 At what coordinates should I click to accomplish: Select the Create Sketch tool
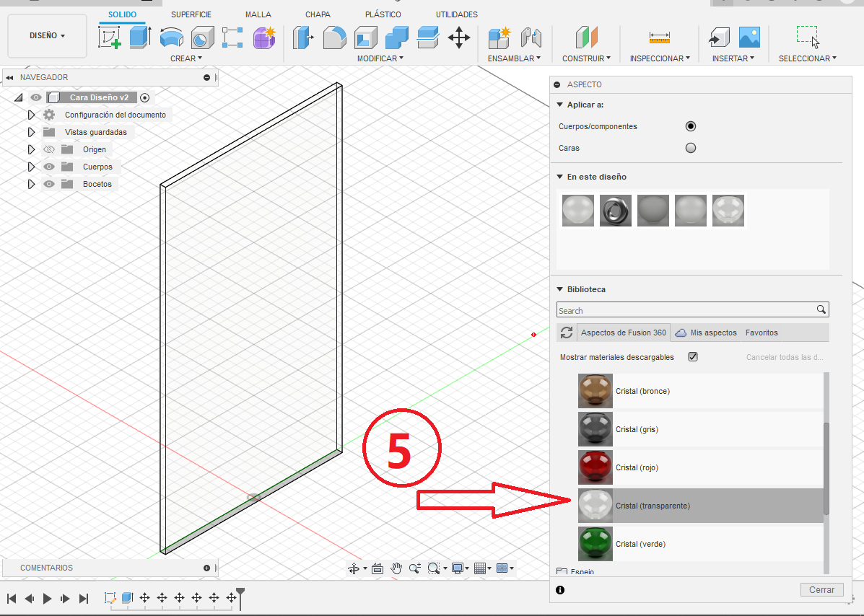(x=110, y=38)
